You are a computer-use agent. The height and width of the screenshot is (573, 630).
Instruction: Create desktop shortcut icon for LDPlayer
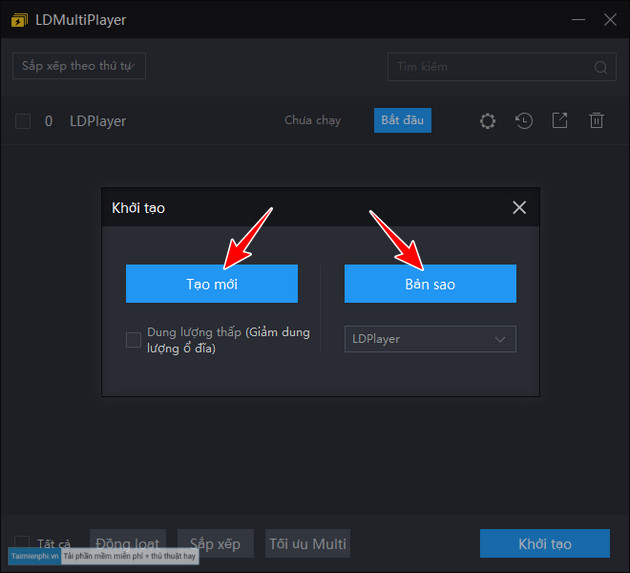[560, 121]
